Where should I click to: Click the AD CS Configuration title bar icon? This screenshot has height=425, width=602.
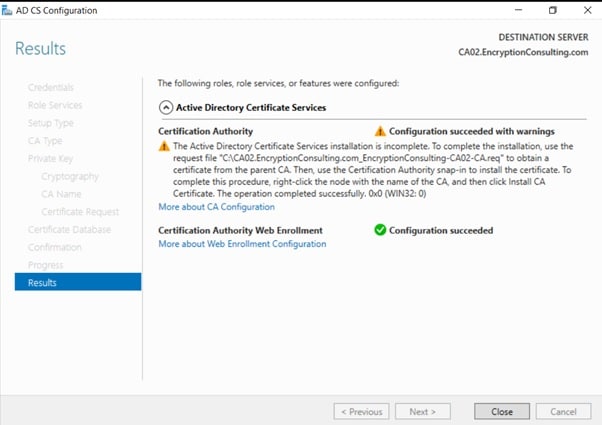pos(8,10)
